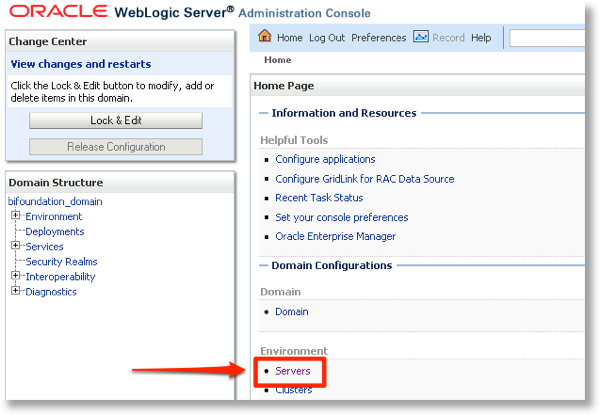Click the search input field at top
The image size is (600, 415).
(548, 38)
